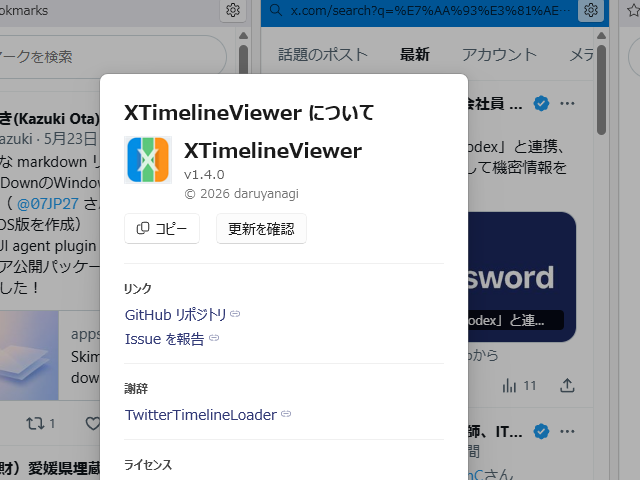This screenshot has width=640, height=480.
Task: Switch to the アカウント tab
Action: tap(499, 54)
